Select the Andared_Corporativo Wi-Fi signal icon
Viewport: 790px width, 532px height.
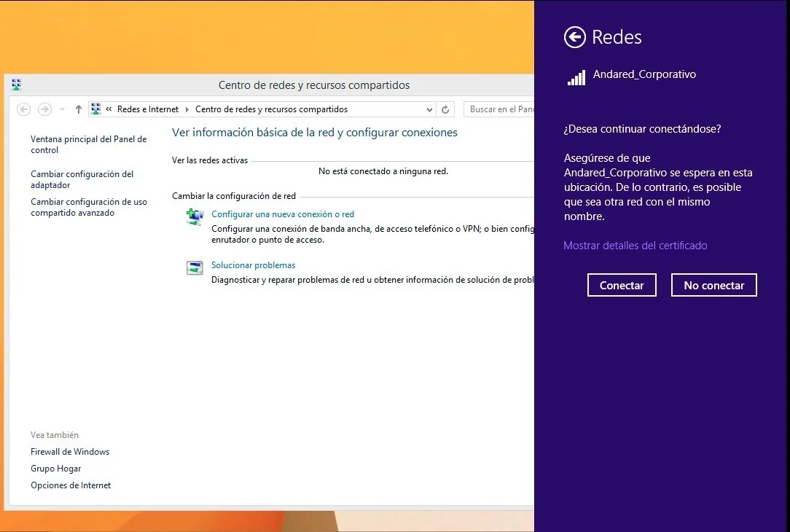[576, 77]
